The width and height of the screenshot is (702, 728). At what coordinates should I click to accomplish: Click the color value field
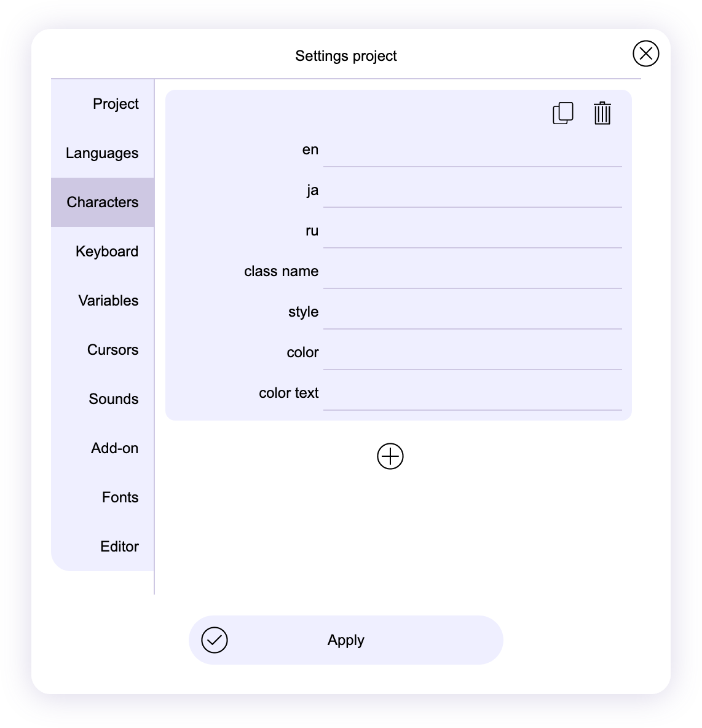coord(472,355)
